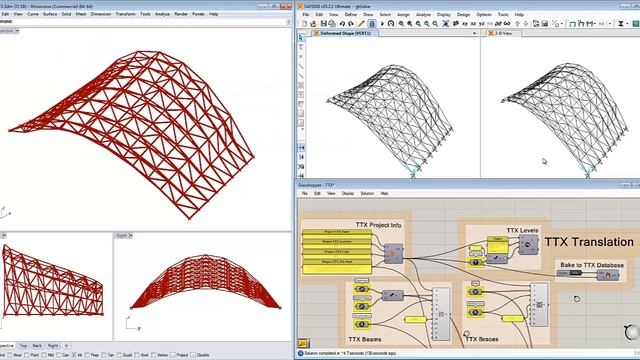The width and height of the screenshot is (640, 360).
Task: Enable the Near osnap checkbox
Action: coord(9,355)
